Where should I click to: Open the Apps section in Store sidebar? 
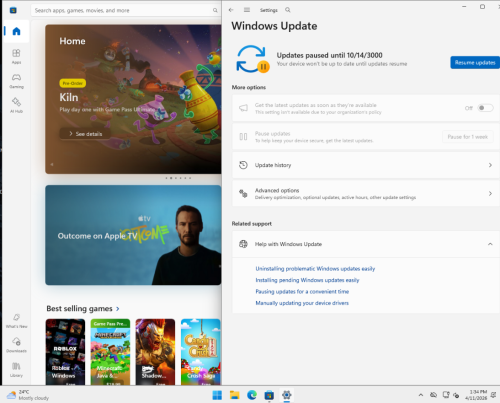click(16, 56)
